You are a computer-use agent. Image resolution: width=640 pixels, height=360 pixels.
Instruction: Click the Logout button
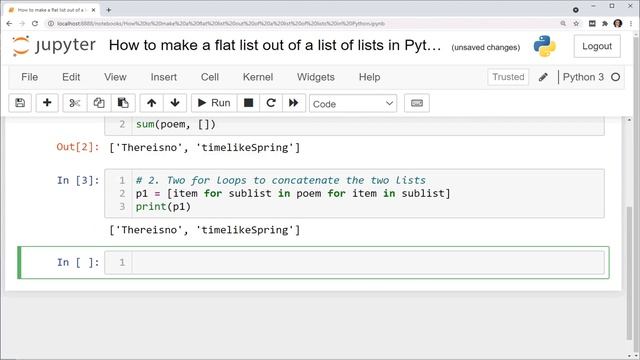[597, 46]
